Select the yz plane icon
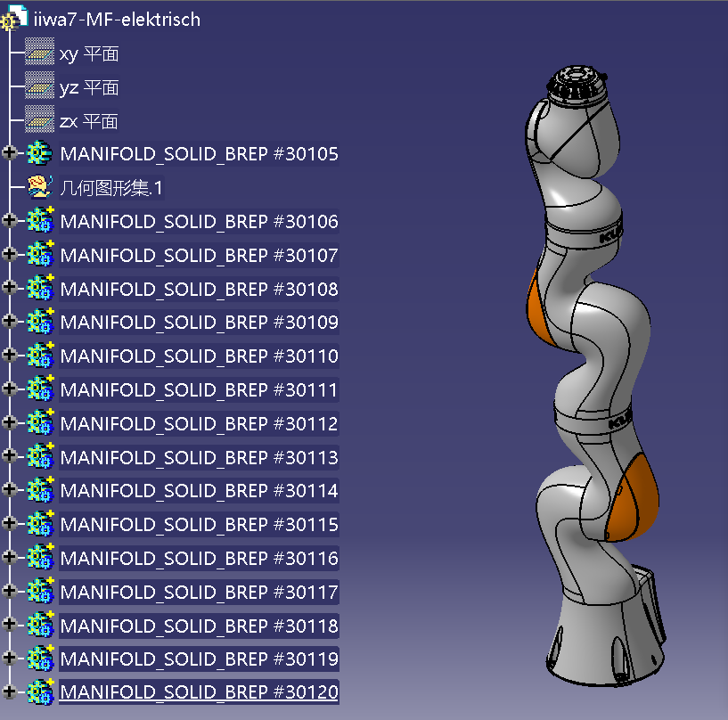728x720 pixels. (39, 87)
